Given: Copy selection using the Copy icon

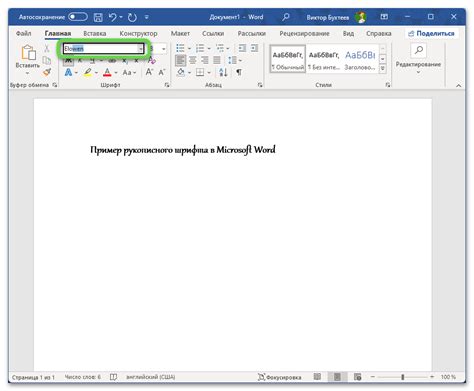Looking at the screenshot, I should point(47,60).
